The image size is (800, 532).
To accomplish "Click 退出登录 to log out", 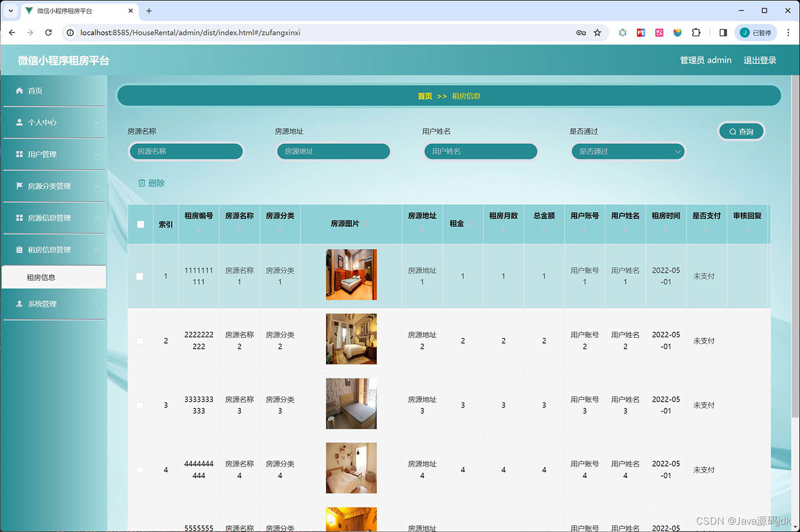I will click(x=760, y=60).
